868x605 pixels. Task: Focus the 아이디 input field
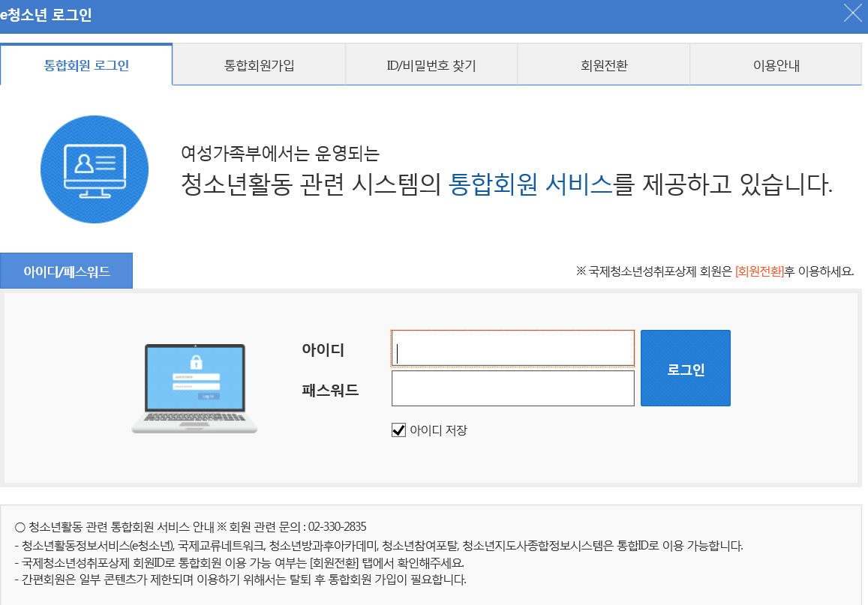click(x=513, y=349)
